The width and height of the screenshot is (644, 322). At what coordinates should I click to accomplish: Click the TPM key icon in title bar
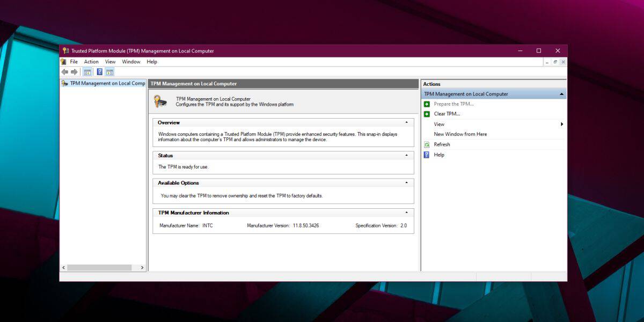65,51
